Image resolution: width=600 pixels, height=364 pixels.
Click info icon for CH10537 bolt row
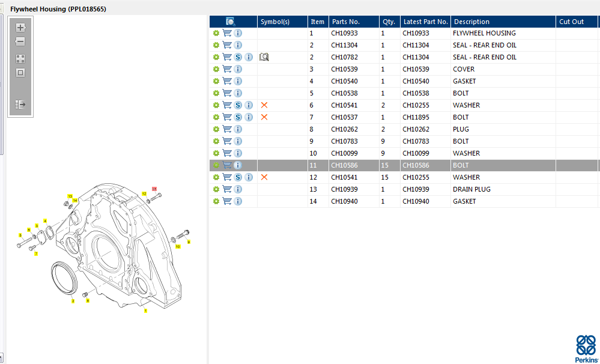pos(248,117)
